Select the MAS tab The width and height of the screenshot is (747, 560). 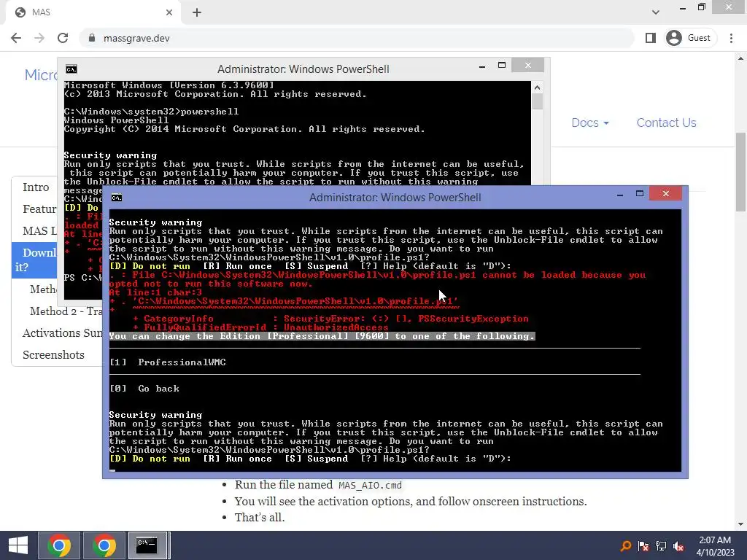93,12
